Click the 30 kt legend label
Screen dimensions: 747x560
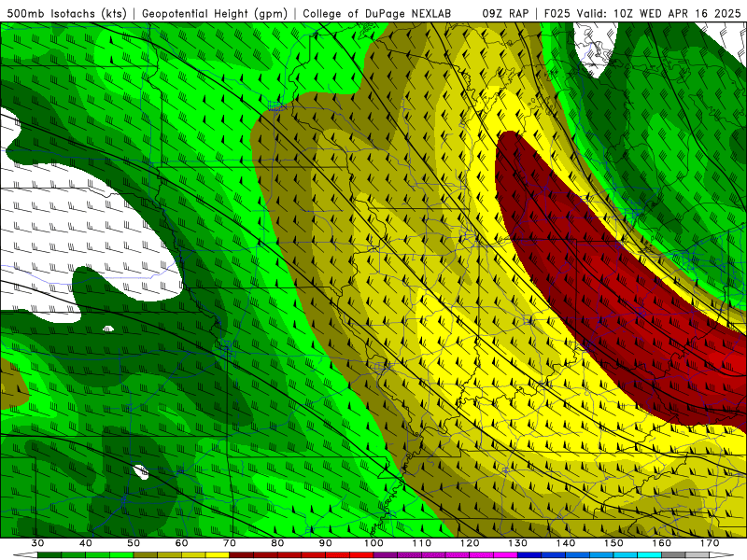(x=37, y=543)
